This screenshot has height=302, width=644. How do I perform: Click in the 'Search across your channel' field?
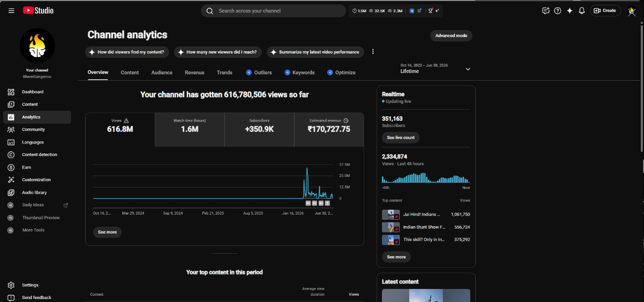273,11
